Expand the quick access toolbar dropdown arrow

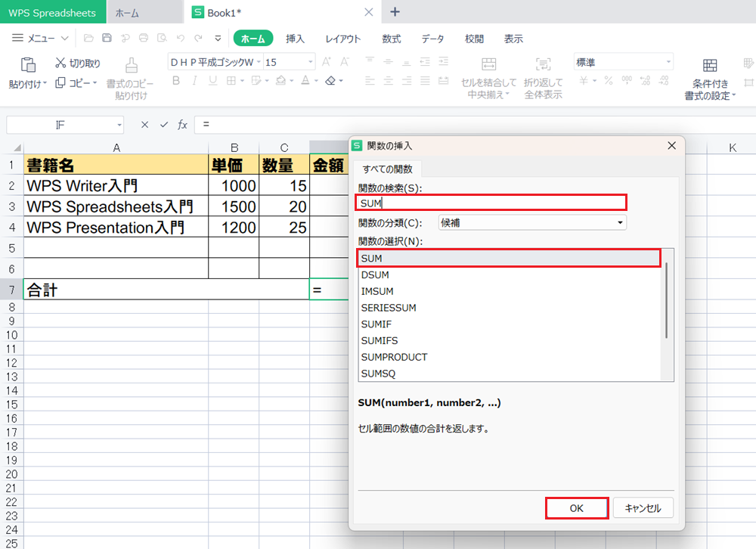pos(218,38)
